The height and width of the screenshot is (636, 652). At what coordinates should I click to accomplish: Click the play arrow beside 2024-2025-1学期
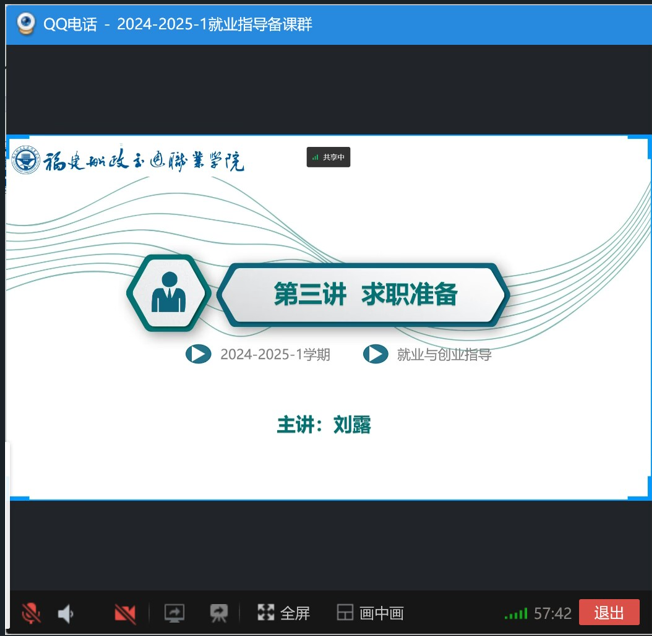click(198, 354)
